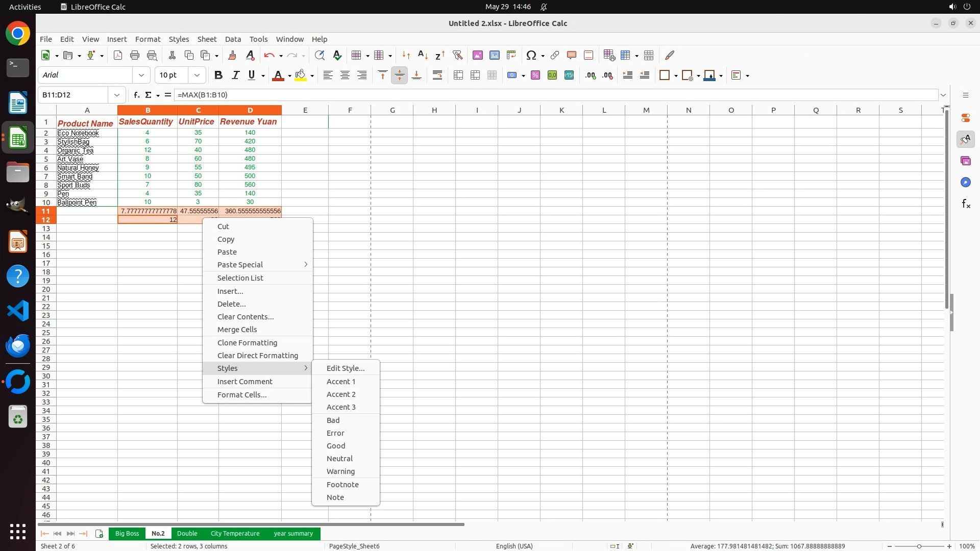Toggle Wrap Text button
Viewport: 980px width, 551px height.
[437, 76]
